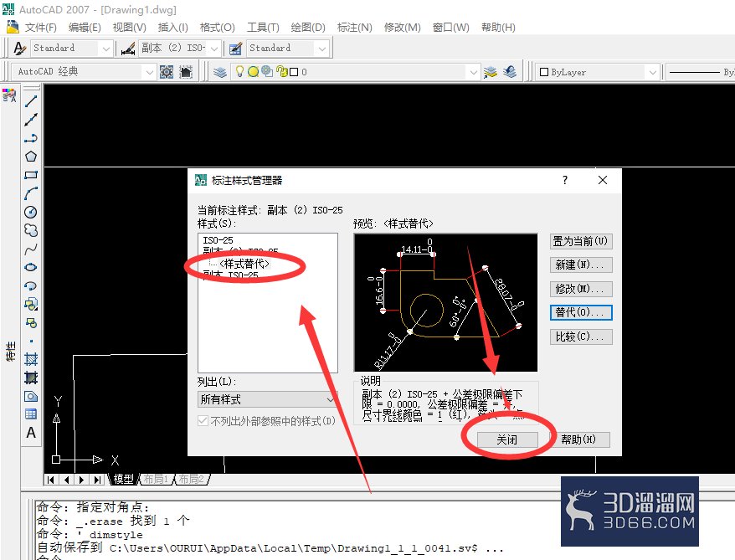Open the Layer Properties Manager icon
This screenshot has height=560, width=735.
pos(220,72)
